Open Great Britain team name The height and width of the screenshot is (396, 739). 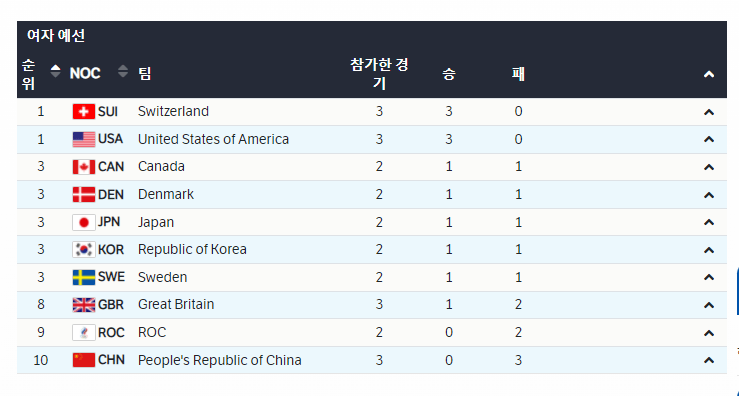(x=176, y=305)
